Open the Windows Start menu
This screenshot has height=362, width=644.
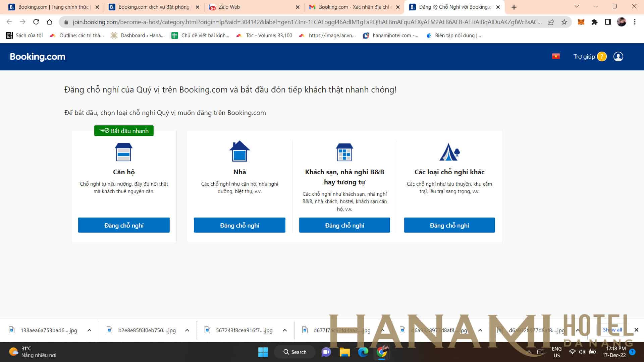[x=263, y=352]
